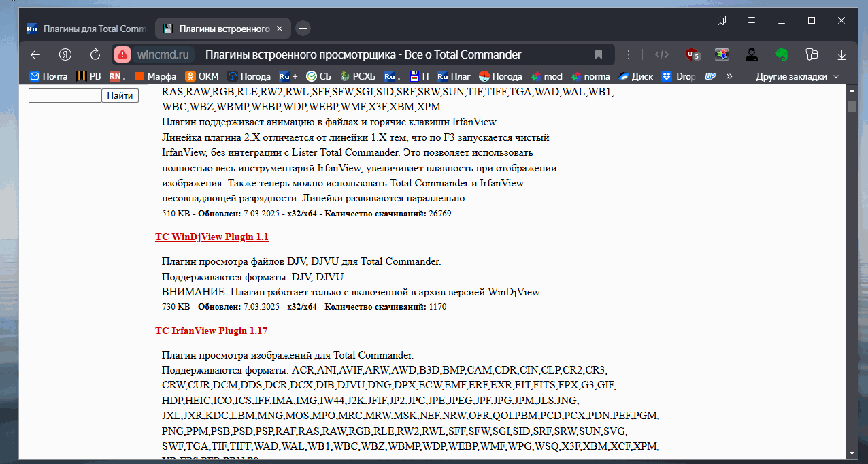
Task: Open the browser hamburger menu
Action: (752, 20)
